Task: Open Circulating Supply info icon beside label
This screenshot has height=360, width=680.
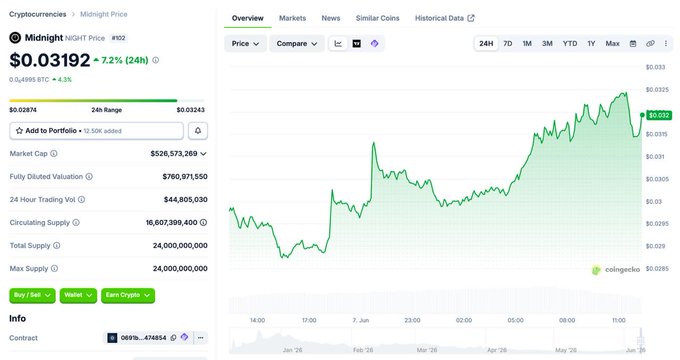Action: (76, 223)
